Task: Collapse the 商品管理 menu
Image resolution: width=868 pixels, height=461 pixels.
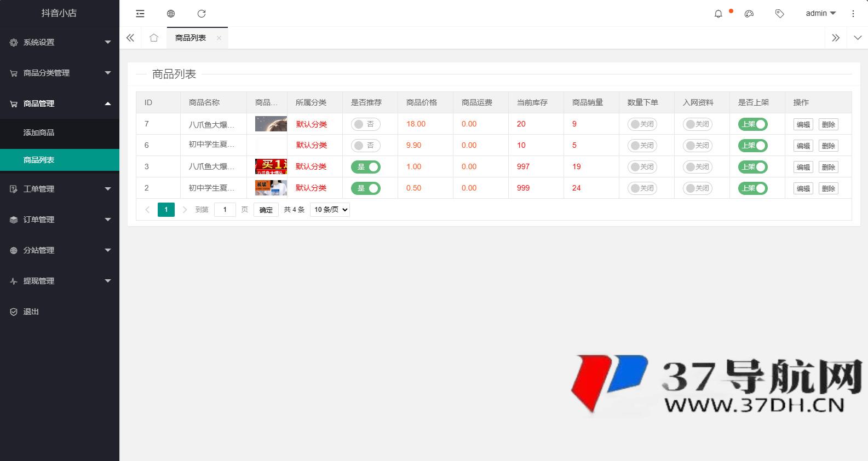Action: pos(60,103)
